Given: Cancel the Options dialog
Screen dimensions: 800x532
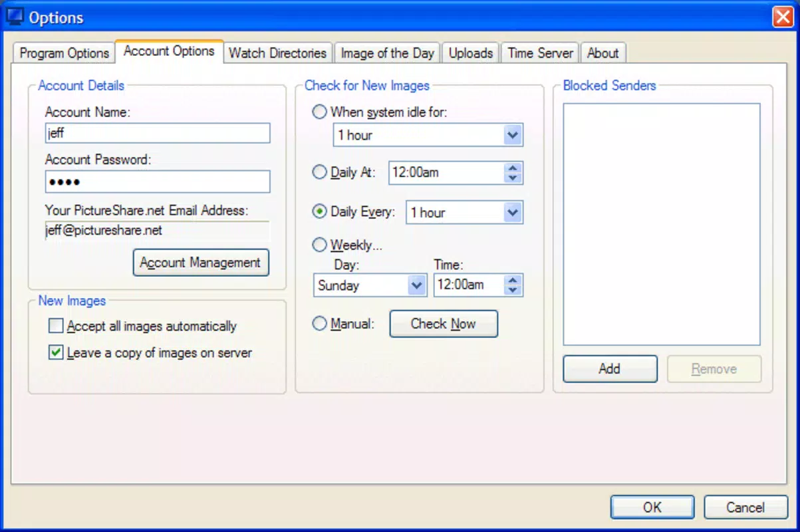Looking at the screenshot, I should (x=745, y=507).
